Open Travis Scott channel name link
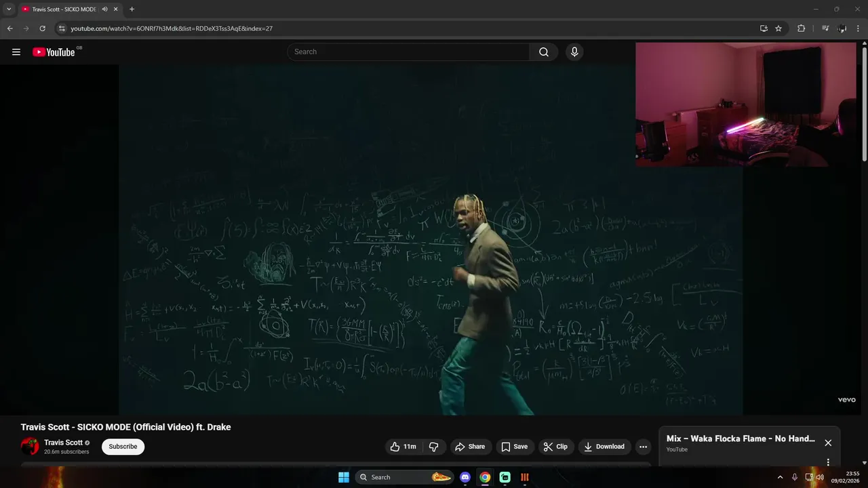868x488 pixels. pos(63,443)
